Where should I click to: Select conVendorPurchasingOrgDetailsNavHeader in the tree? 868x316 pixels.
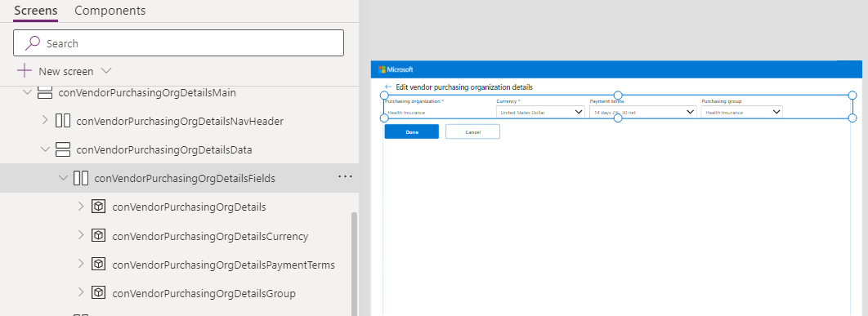click(x=180, y=121)
